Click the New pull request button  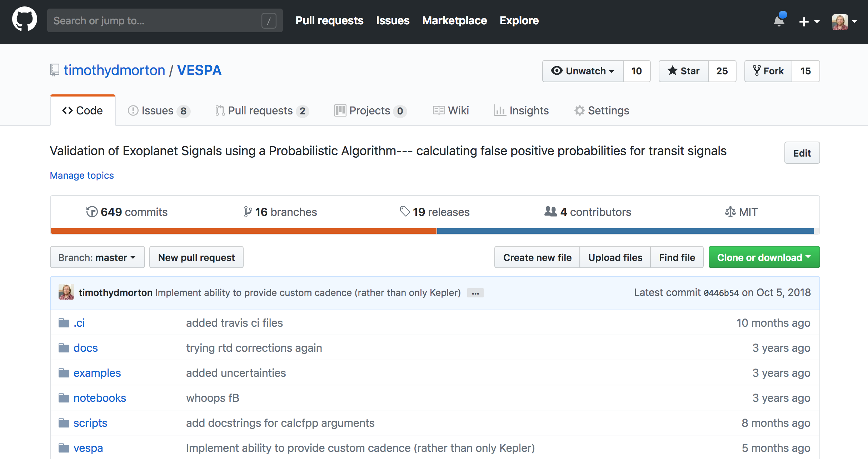(x=196, y=257)
